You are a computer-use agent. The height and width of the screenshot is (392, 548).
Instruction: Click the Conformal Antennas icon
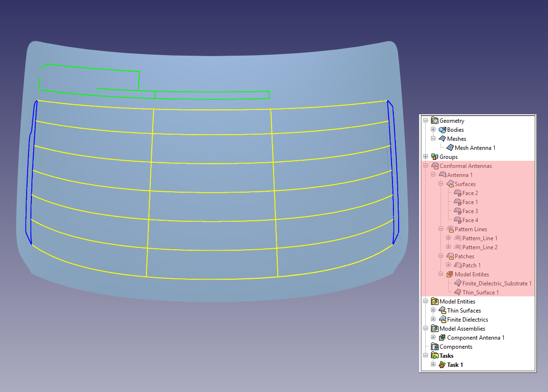(434, 166)
